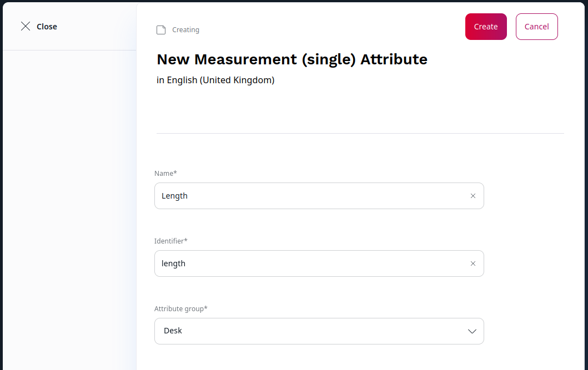Click the Name* field label
Image resolution: width=588 pixels, height=370 pixels.
[x=165, y=174]
